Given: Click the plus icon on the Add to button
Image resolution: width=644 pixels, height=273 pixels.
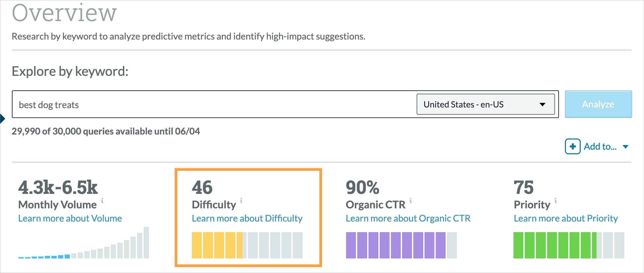Looking at the screenshot, I should tap(572, 146).
